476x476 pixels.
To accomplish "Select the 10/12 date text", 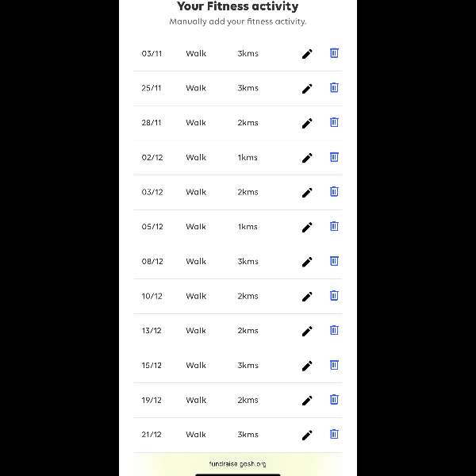I will 152,296.
